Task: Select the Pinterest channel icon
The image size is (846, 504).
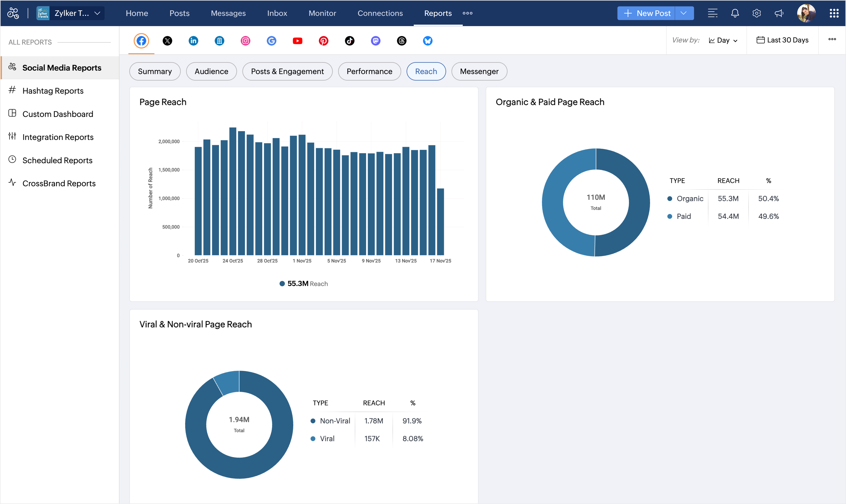Action: [x=323, y=41]
